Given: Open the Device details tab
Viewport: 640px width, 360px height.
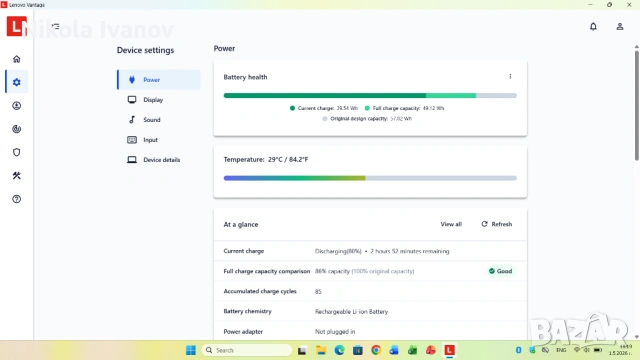Looking at the screenshot, I should point(159,160).
